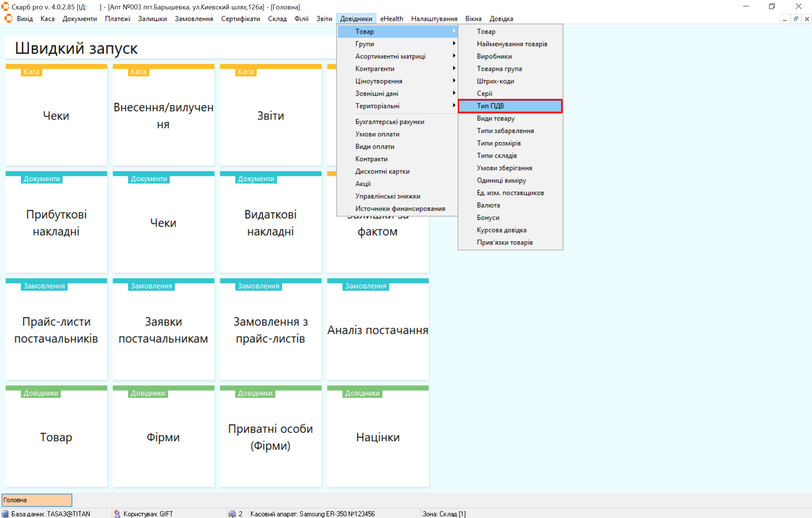The height and width of the screenshot is (518, 812).
Task: Open the Налаштування menu
Action: (x=434, y=19)
